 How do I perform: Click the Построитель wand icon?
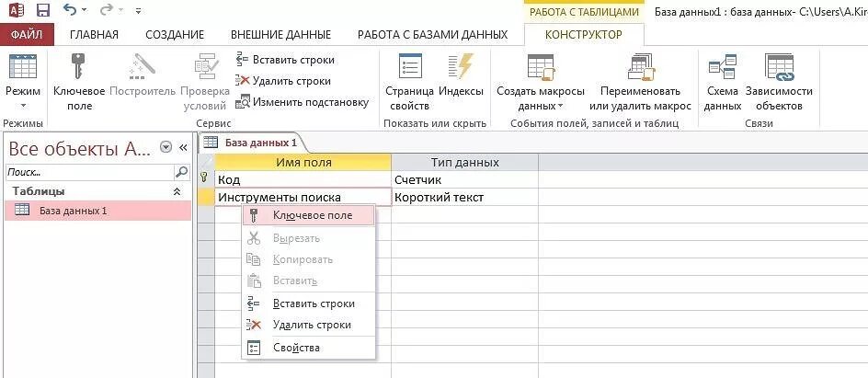[143, 67]
